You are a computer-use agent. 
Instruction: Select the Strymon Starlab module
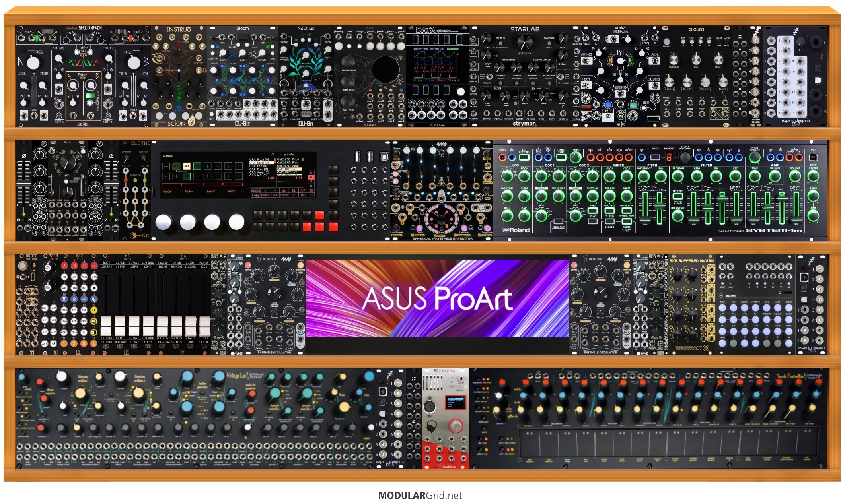[525, 76]
